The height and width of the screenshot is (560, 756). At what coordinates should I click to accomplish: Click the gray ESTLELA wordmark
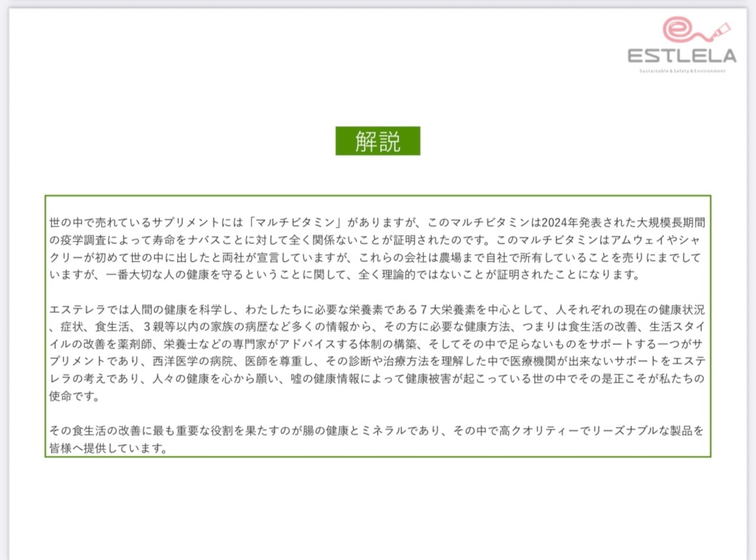coord(682,56)
